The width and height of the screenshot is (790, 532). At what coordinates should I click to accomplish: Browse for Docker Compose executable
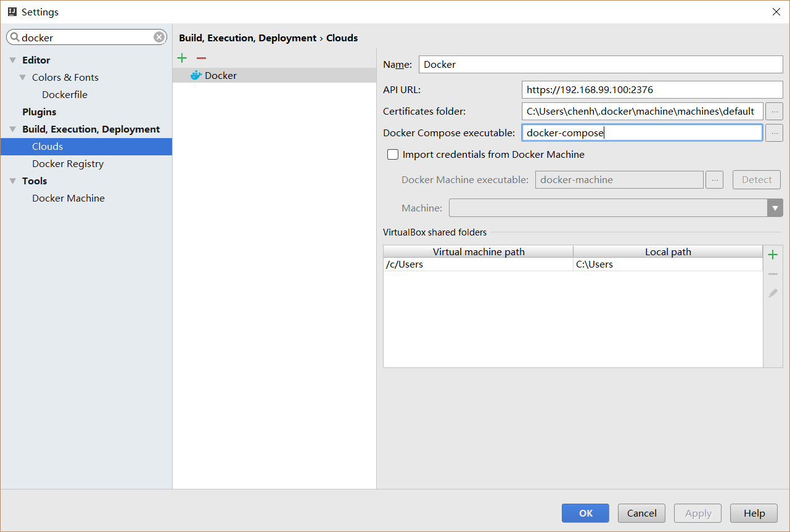coord(774,133)
